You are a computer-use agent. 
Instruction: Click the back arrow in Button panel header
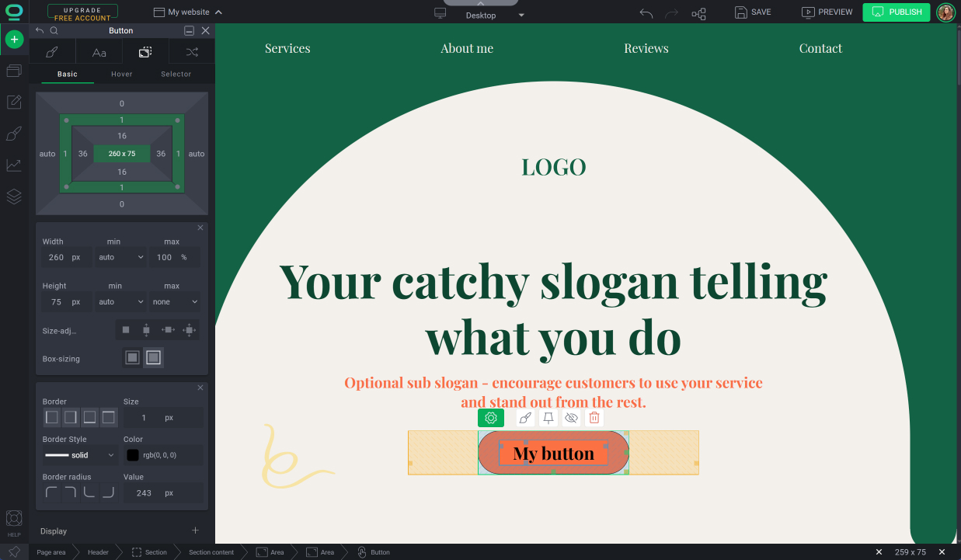pyautogui.click(x=40, y=30)
